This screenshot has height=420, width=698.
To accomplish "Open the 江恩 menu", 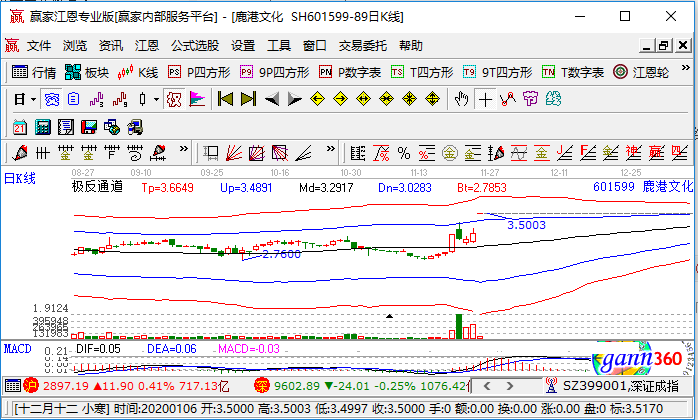I will click(x=146, y=45).
